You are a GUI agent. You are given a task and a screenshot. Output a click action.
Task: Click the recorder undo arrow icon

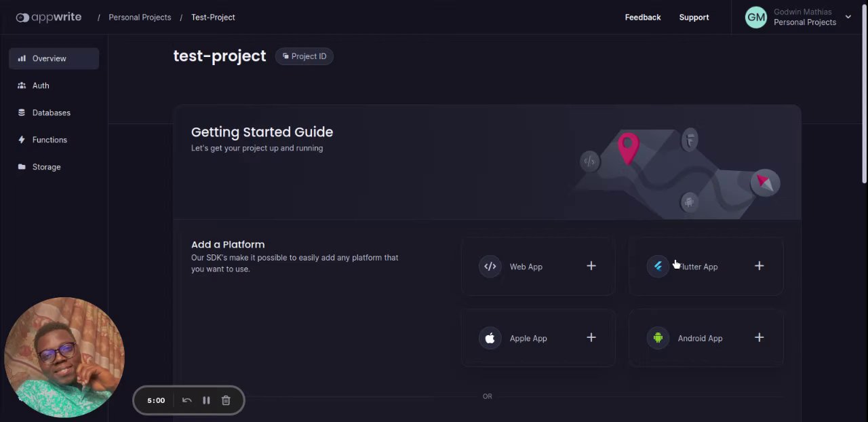click(x=187, y=400)
